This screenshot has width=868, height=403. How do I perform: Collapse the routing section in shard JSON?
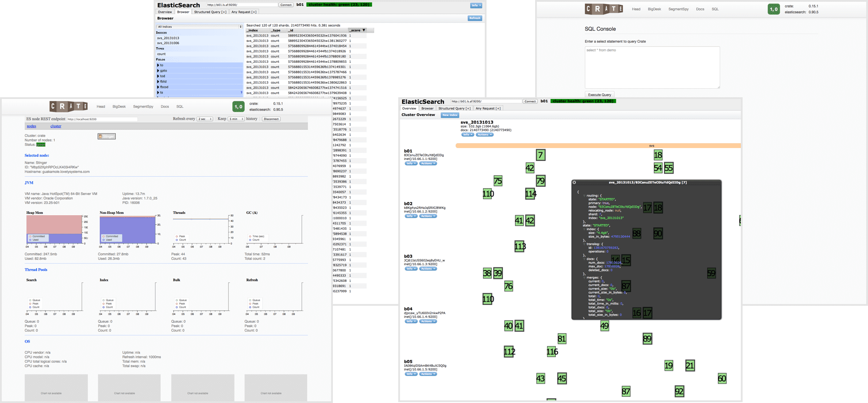pyautogui.click(x=584, y=196)
